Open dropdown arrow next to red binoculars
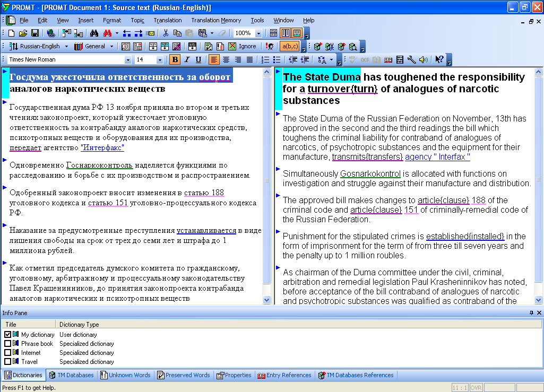Screen dimensions: 544x392 [x=117, y=33]
